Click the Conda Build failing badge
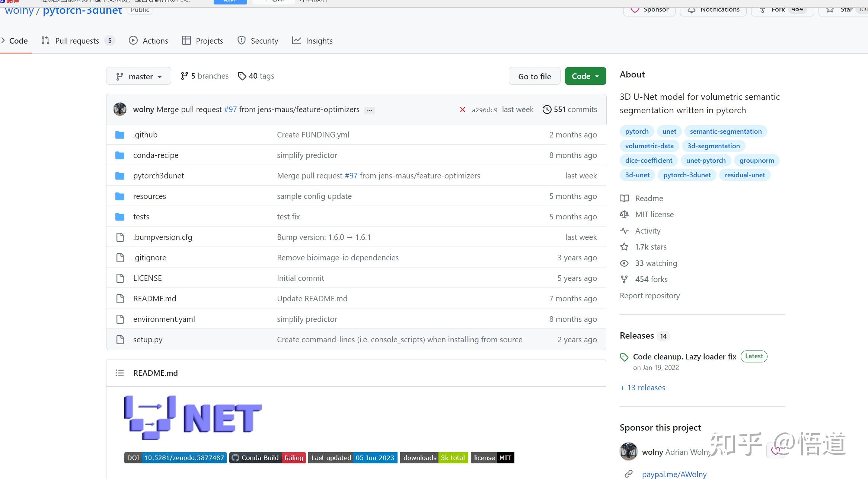Viewport: 868px width, 479px height. click(267, 458)
